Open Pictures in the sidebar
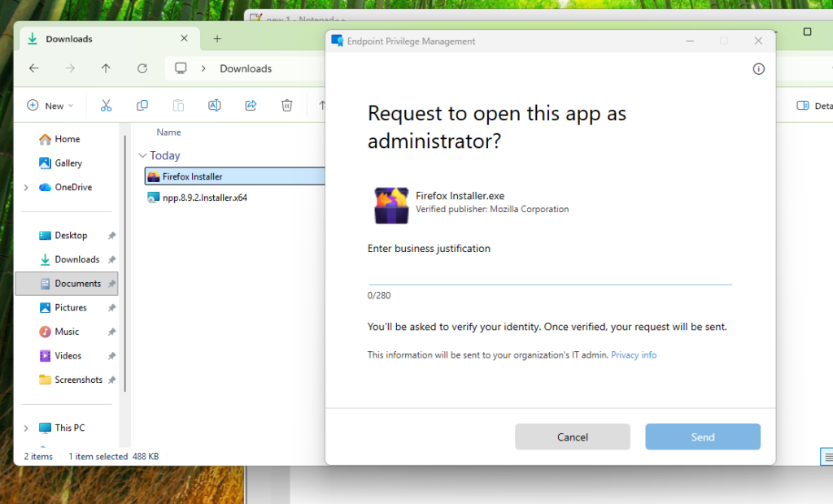833x504 pixels. click(x=70, y=307)
